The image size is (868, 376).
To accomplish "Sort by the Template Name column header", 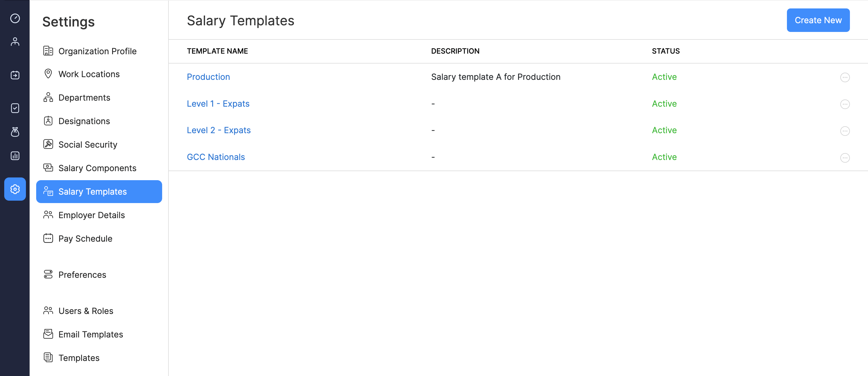I will (217, 51).
